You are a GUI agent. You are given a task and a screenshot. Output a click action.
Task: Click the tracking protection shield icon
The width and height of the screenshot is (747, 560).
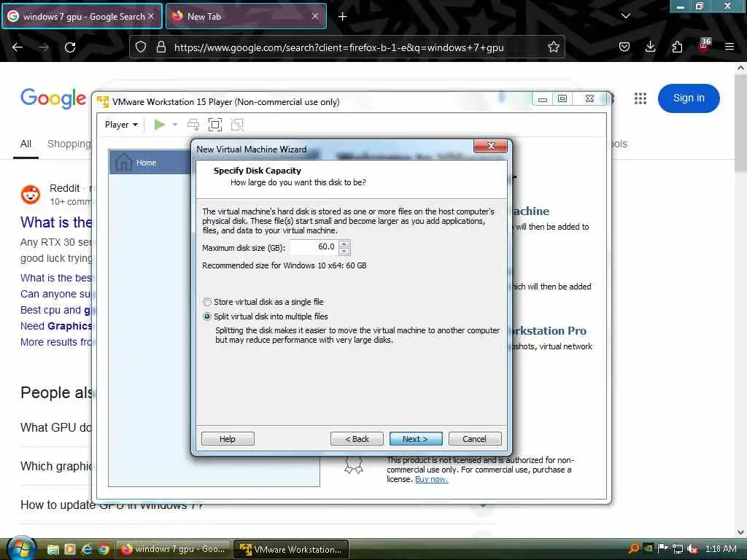click(141, 47)
